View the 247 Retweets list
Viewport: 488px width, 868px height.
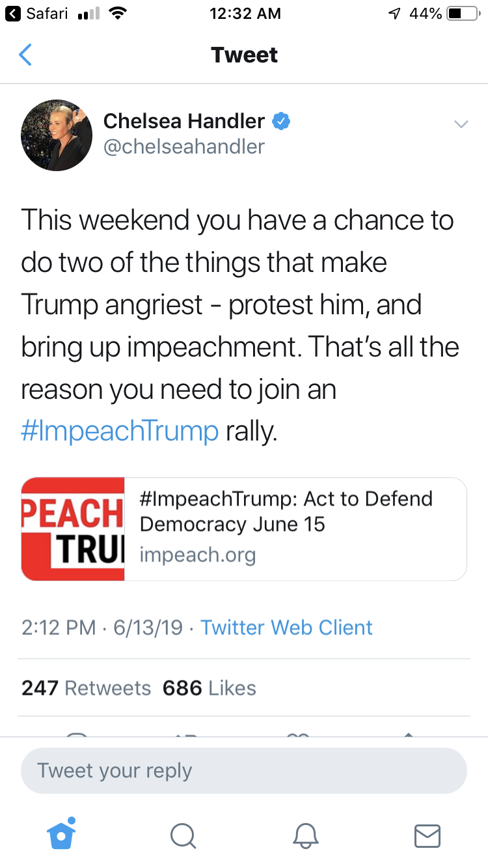(86, 688)
